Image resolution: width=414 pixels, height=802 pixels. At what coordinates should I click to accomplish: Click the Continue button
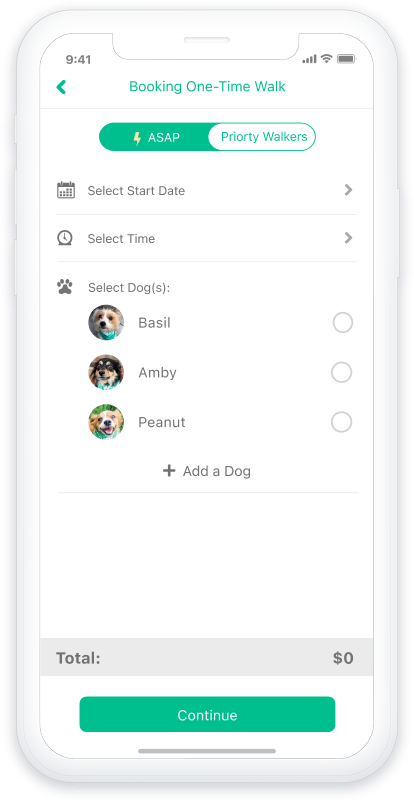[207, 715]
